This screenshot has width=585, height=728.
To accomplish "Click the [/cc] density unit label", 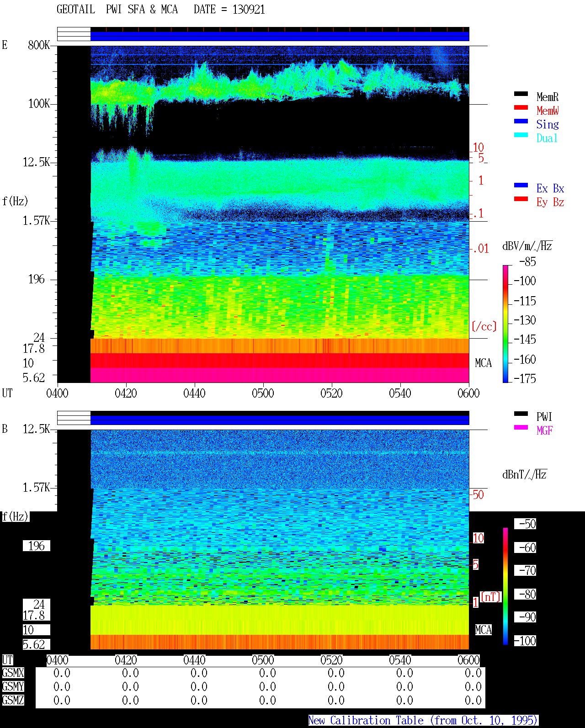I will [x=484, y=326].
